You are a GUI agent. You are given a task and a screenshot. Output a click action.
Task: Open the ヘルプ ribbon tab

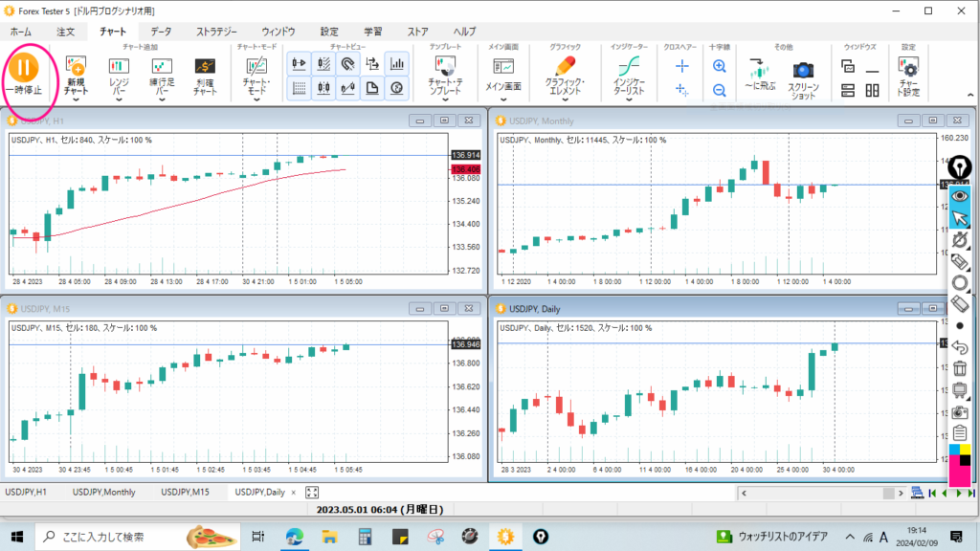pyautogui.click(x=464, y=32)
